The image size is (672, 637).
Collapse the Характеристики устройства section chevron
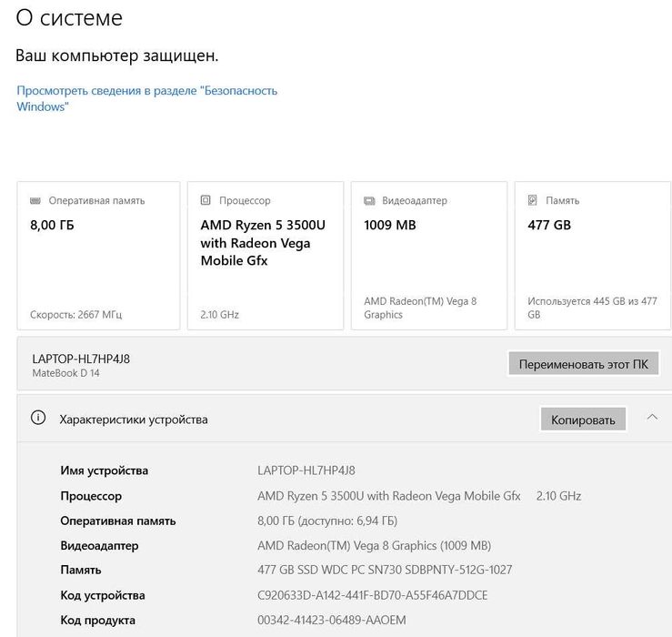tap(652, 418)
